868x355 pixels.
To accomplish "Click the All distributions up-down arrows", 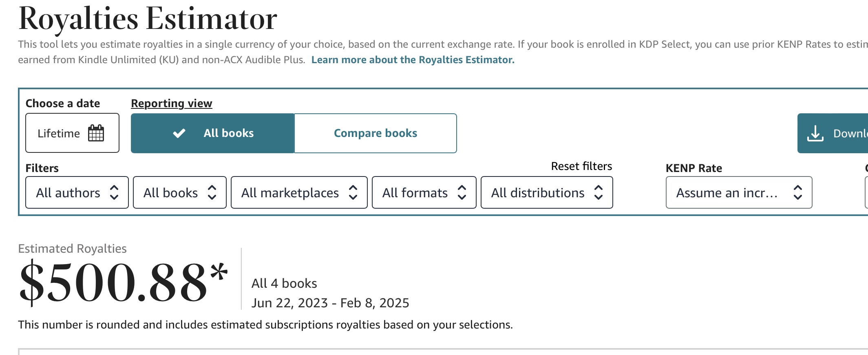I will tap(599, 192).
